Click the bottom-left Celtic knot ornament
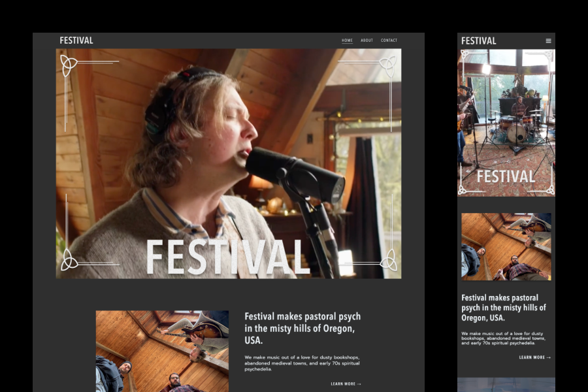Image resolution: width=588 pixels, height=392 pixels. click(69, 259)
